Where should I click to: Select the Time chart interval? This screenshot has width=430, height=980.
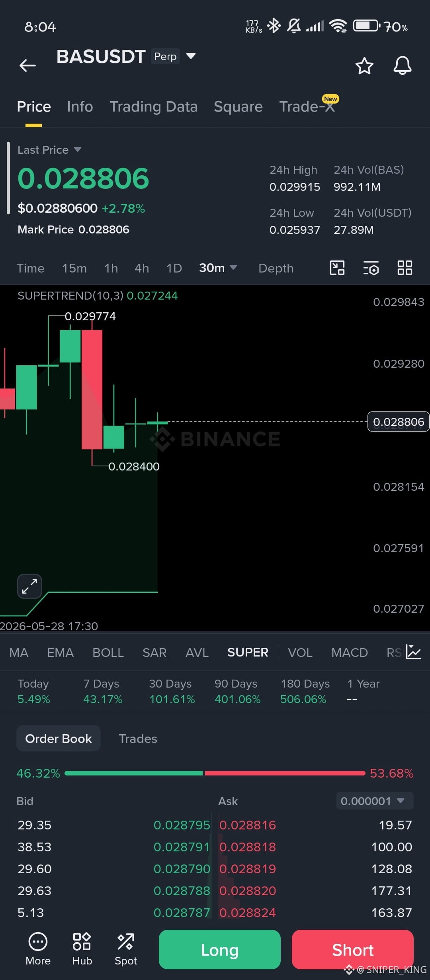(x=31, y=268)
